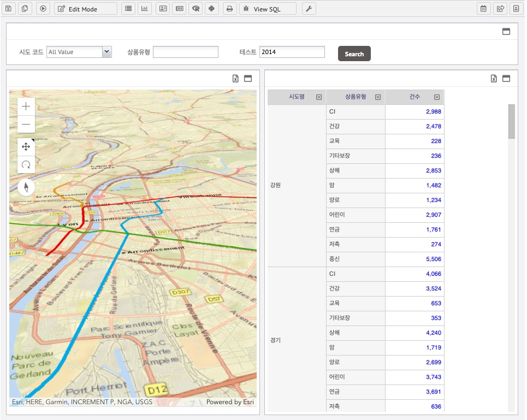
Task: Open the list view toolbar icon
Action: click(x=128, y=9)
